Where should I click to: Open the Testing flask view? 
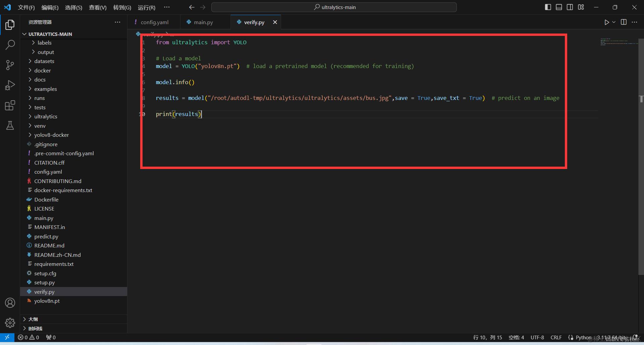10,125
